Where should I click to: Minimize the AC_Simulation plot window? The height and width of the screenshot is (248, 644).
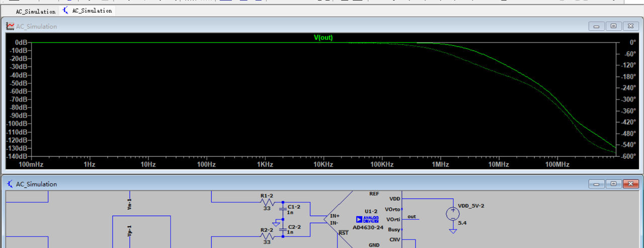coord(596,26)
